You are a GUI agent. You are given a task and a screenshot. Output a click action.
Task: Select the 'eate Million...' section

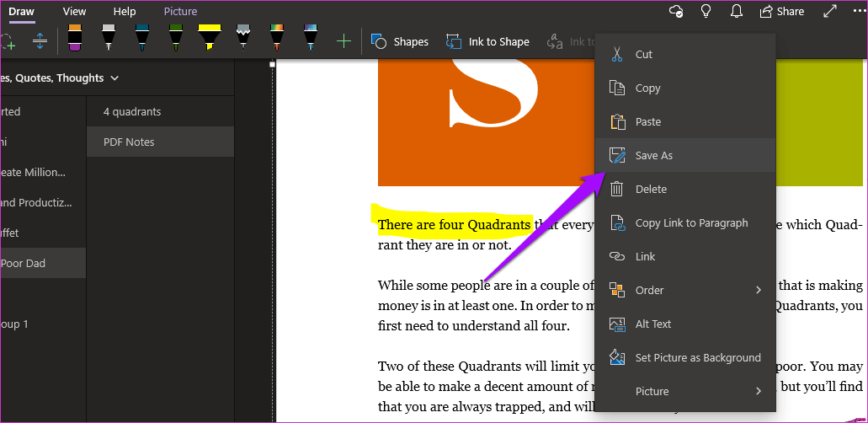point(43,173)
